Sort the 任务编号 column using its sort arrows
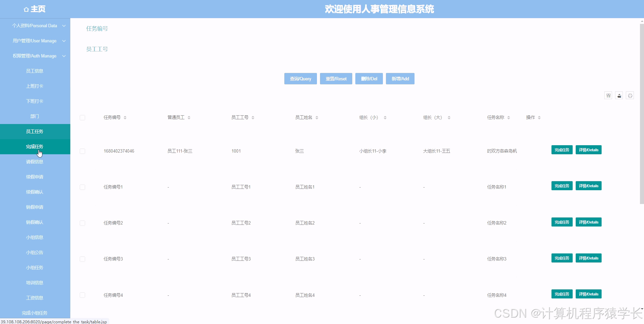Viewport: 644px width, 324px height. point(125,117)
